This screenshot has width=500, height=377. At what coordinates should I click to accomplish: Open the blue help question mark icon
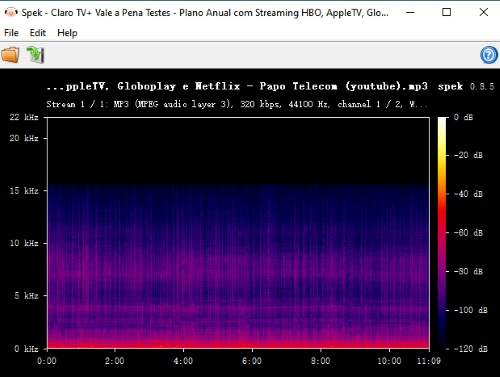[489, 55]
